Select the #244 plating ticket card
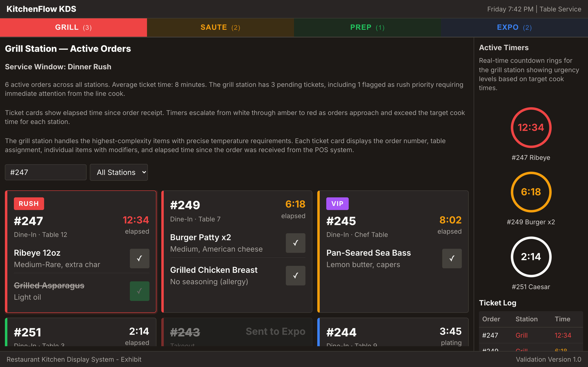Image resolution: width=588 pixels, height=367 pixels. click(x=393, y=333)
